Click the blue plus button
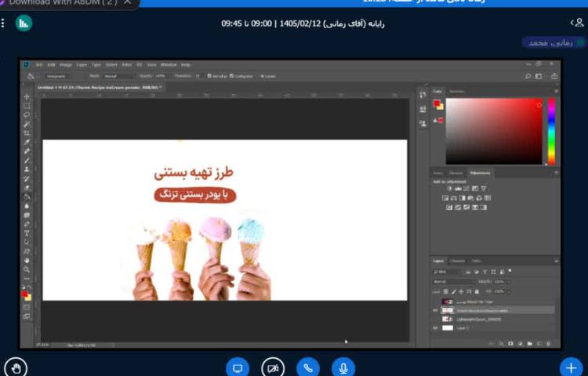 [x=571, y=367]
